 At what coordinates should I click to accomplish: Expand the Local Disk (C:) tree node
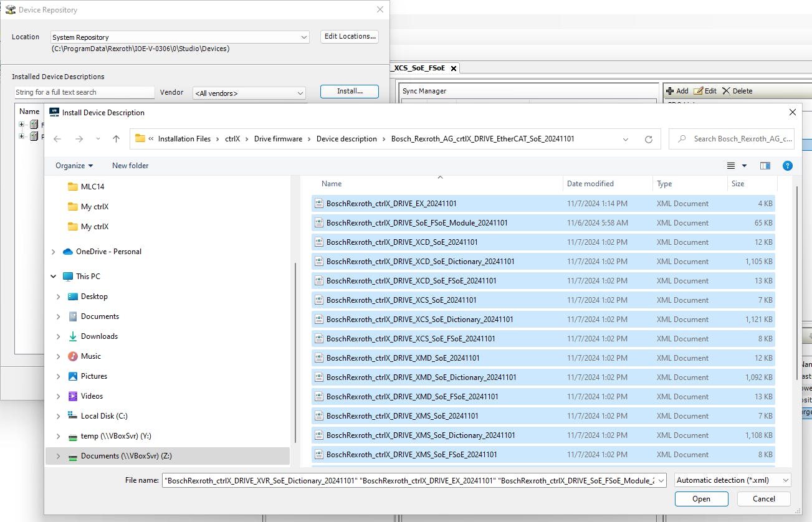[x=58, y=416]
